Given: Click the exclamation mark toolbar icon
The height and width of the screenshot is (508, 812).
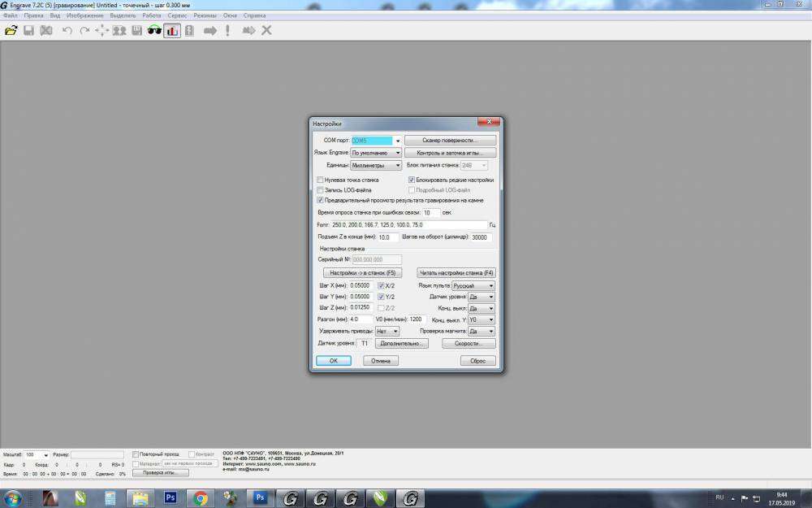Looking at the screenshot, I should tap(228, 31).
